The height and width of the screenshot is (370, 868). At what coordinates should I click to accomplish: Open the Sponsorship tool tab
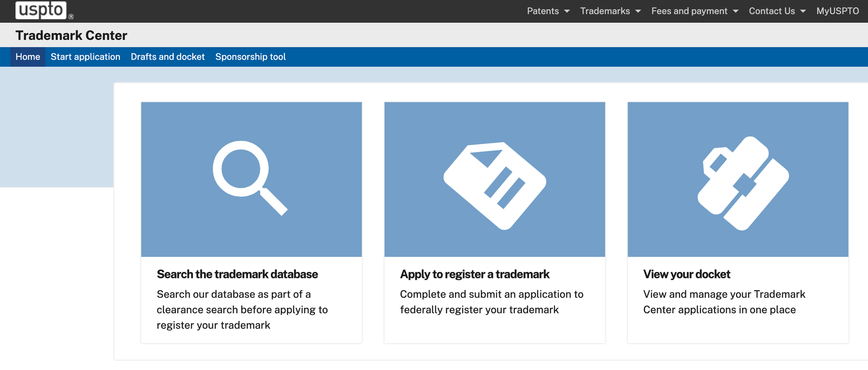(x=250, y=57)
